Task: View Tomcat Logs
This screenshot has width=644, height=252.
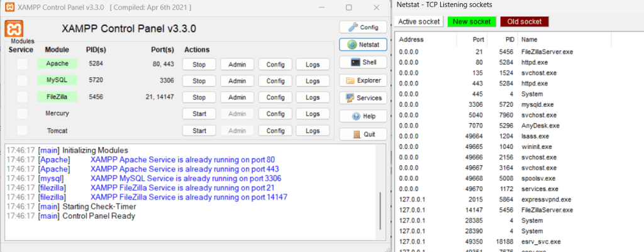Action: pyautogui.click(x=313, y=131)
